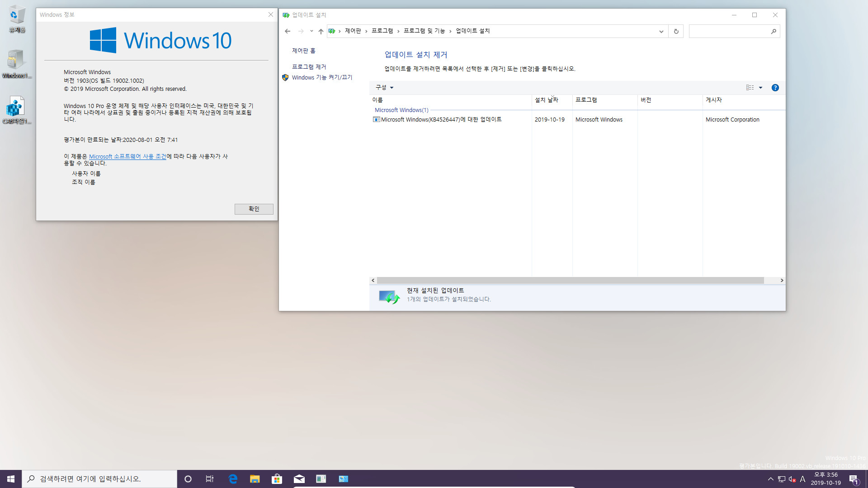Viewport: 868px width, 488px height.
Task: Open the Organize (구성) dropdown
Action: [385, 88]
